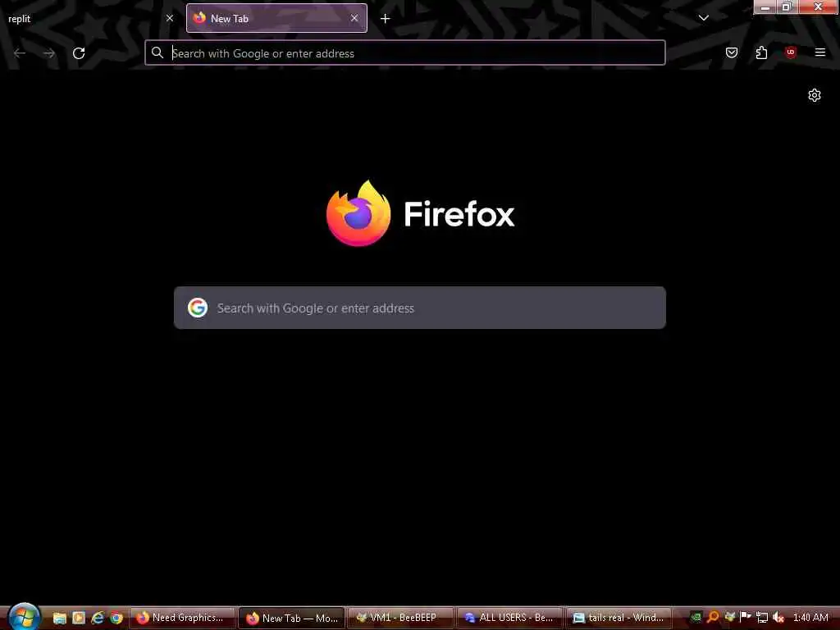The width and height of the screenshot is (840, 630).
Task: Go back one page
Action: click(x=20, y=53)
